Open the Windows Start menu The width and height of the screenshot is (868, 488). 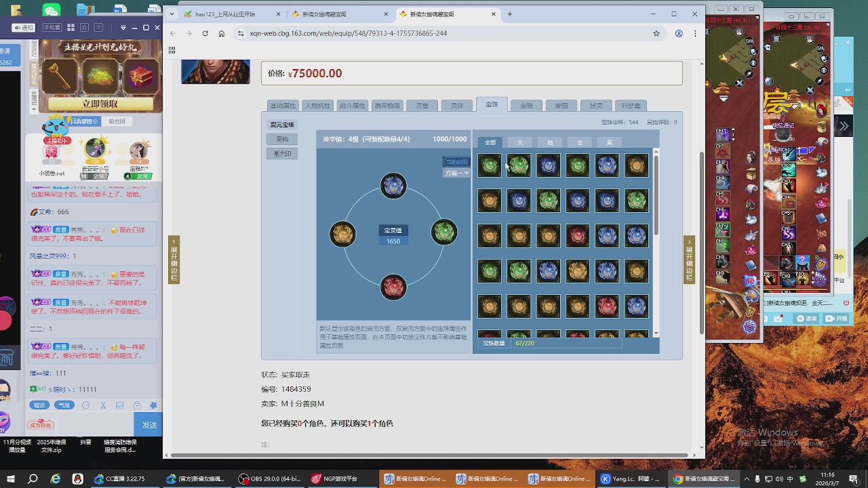12,479
